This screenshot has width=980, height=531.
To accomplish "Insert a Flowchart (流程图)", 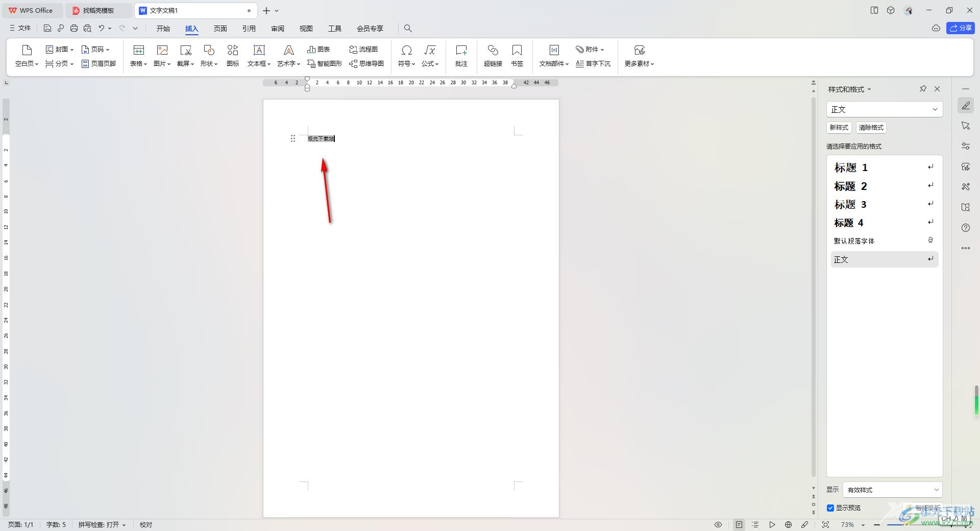I will pos(363,50).
